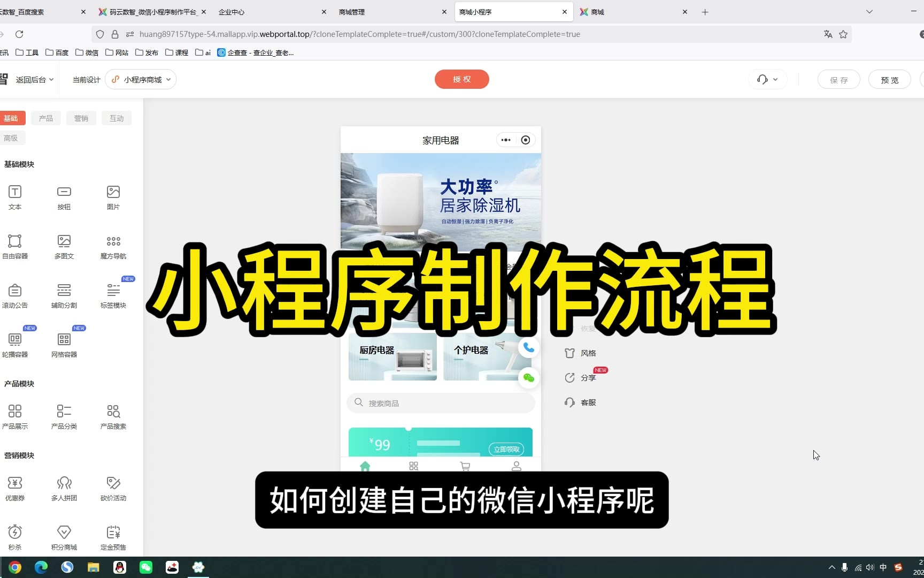The image size is (924, 578).
Task: Add a 按钮 button module
Action: pos(64,197)
